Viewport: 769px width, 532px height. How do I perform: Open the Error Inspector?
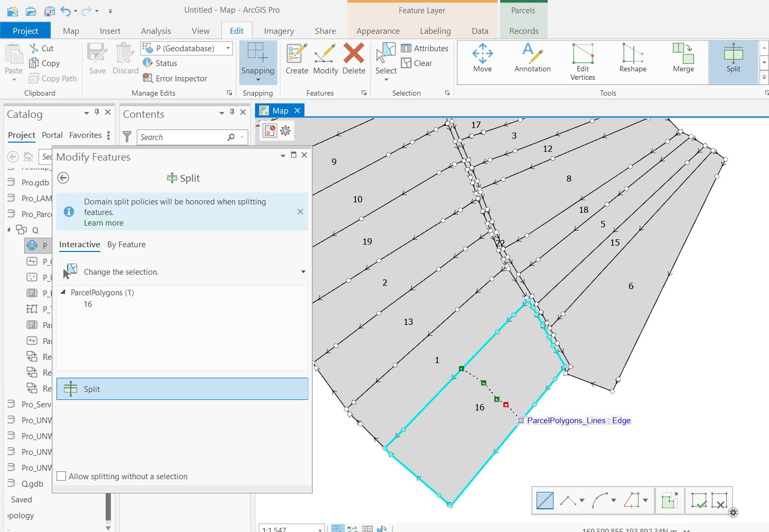coord(175,78)
